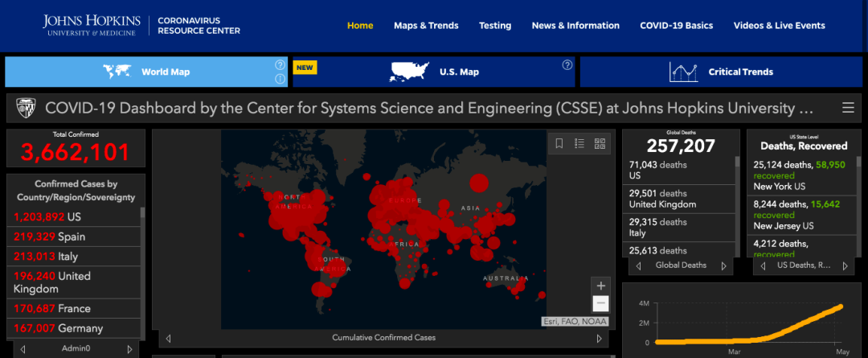Open the basemap gallery grid icon
This screenshot has height=358, width=868.
(x=600, y=144)
